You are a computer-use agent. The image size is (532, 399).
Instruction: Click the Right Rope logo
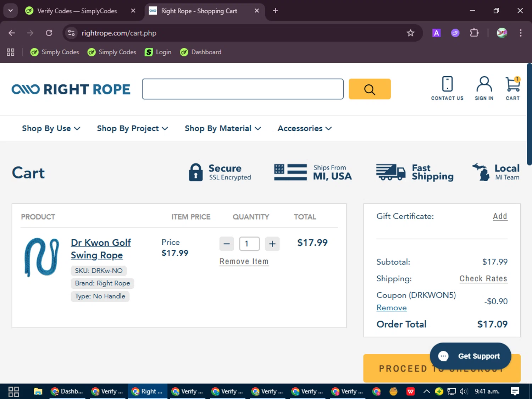pos(71,89)
